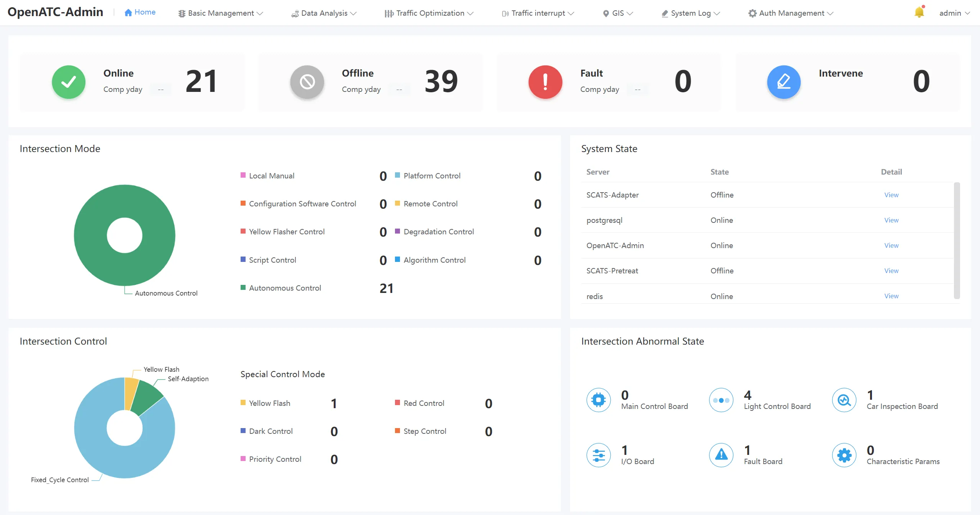Expand the Traffic Optimization menu
The image size is (980, 515).
[x=429, y=13]
